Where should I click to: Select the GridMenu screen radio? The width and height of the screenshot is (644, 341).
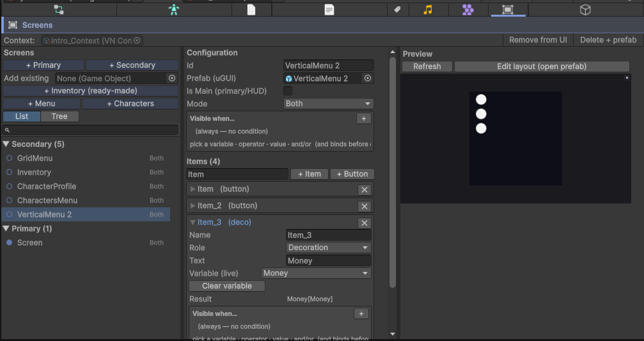click(x=9, y=158)
